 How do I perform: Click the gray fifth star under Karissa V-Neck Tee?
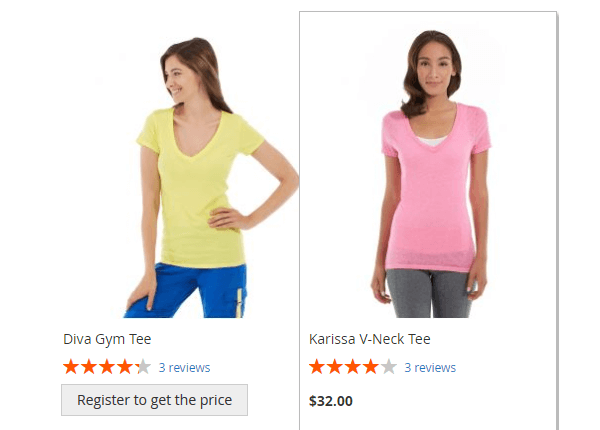[x=389, y=367]
